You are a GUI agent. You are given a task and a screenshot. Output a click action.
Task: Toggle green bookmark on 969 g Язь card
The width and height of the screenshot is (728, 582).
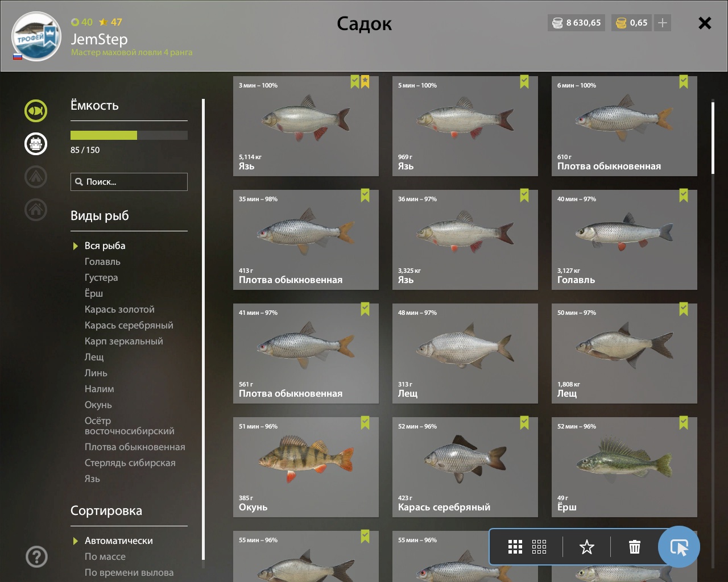tap(524, 82)
